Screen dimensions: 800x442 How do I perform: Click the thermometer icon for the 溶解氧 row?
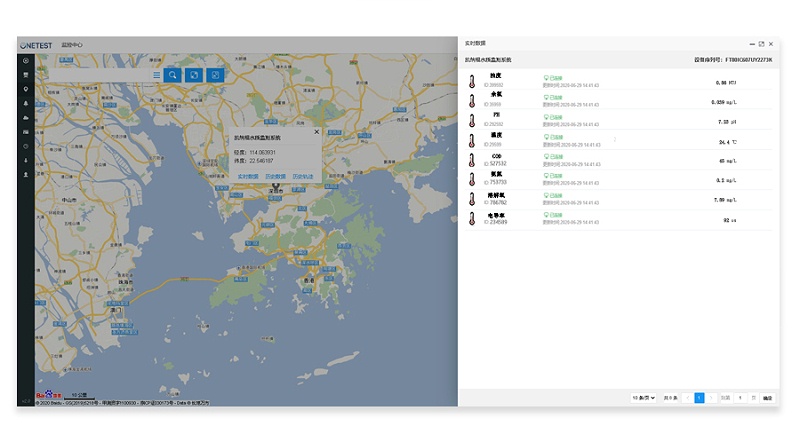(x=472, y=199)
